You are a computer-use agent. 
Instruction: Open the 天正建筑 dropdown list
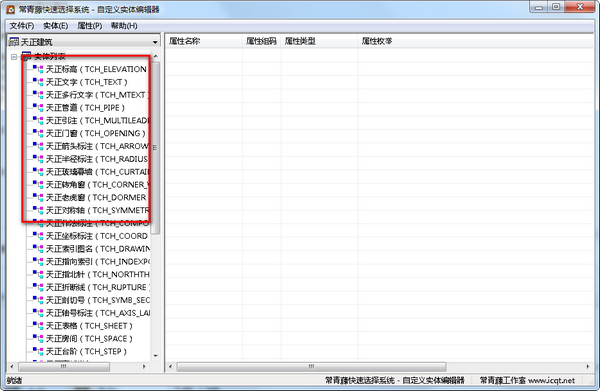(155, 42)
